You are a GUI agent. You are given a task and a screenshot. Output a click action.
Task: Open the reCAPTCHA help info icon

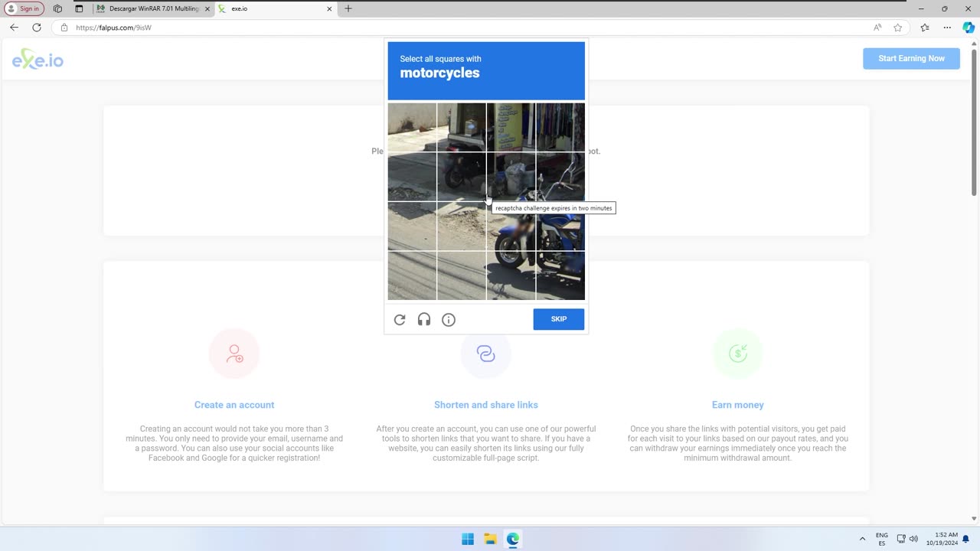[x=449, y=320]
